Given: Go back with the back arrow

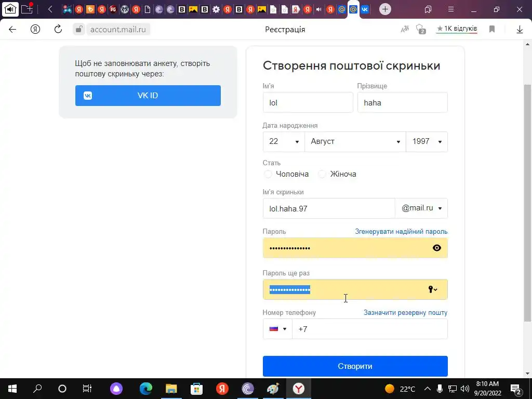Looking at the screenshot, I should pos(12,29).
